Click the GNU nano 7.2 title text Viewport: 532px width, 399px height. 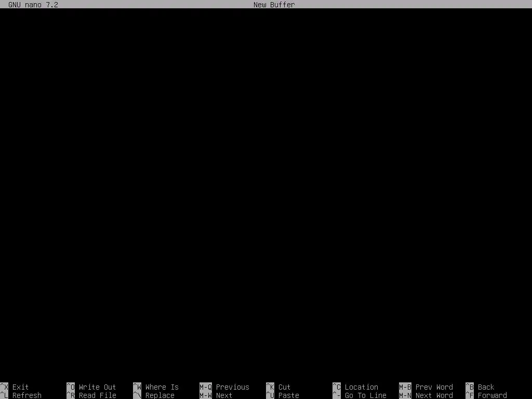(x=33, y=5)
